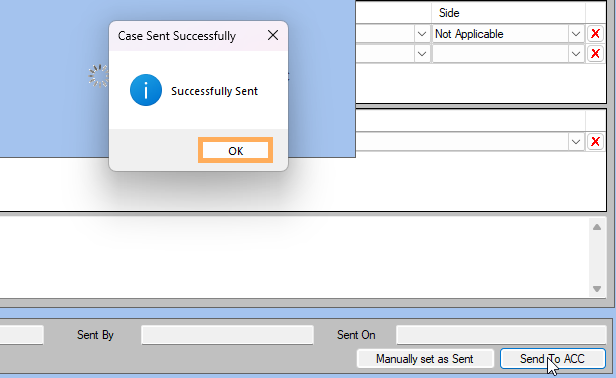Viewport: 616px width, 378px height.
Task: Click the Sent By field
Action: [x=227, y=335]
